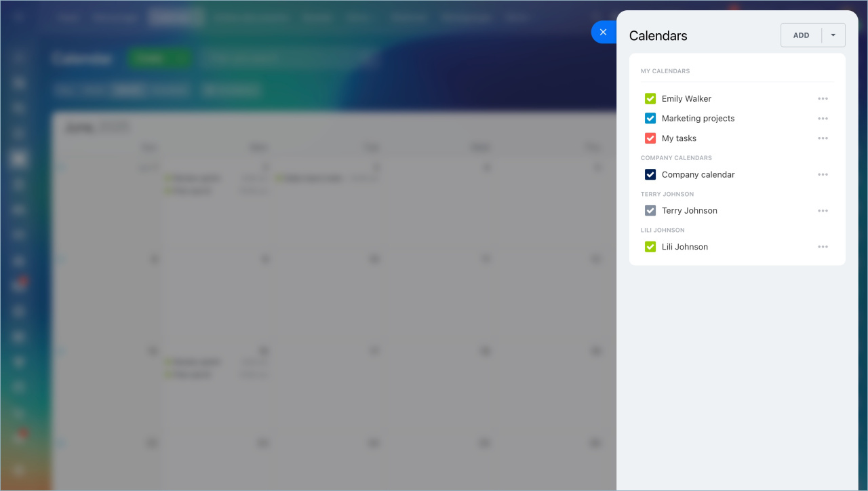
Task: Uncheck the Emily Walker calendar
Action: pos(650,98)
